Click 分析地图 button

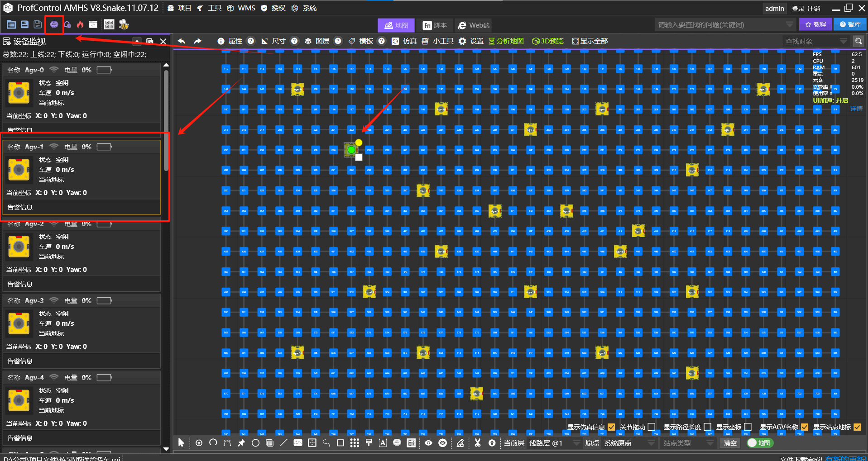(506, 41)
